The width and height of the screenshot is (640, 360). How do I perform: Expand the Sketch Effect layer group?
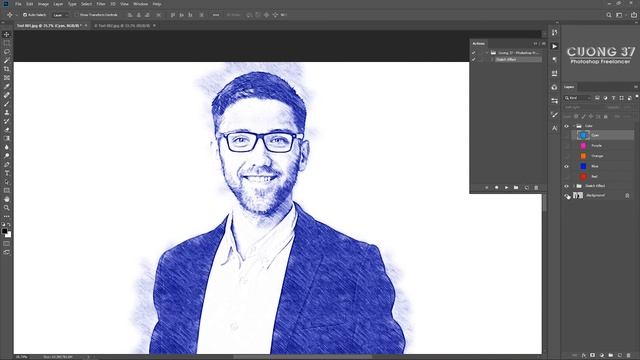coord(573,186)
